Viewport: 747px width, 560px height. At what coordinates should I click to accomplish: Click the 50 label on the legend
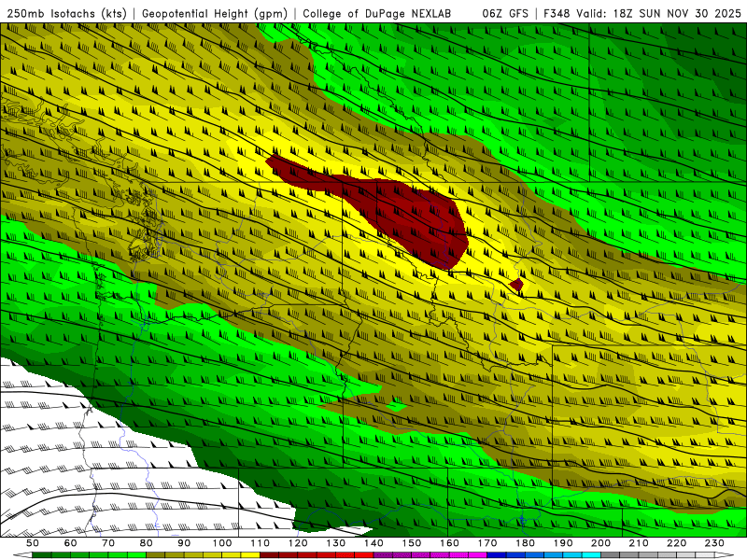pos(33,543)
